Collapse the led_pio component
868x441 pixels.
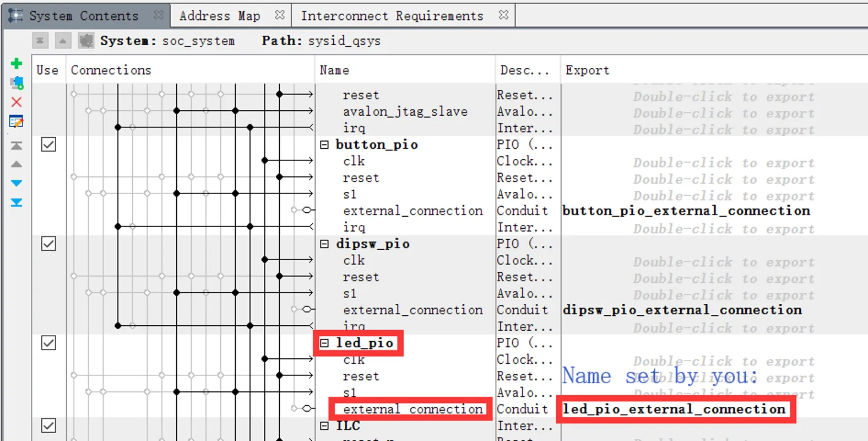[x=324, y=343]
